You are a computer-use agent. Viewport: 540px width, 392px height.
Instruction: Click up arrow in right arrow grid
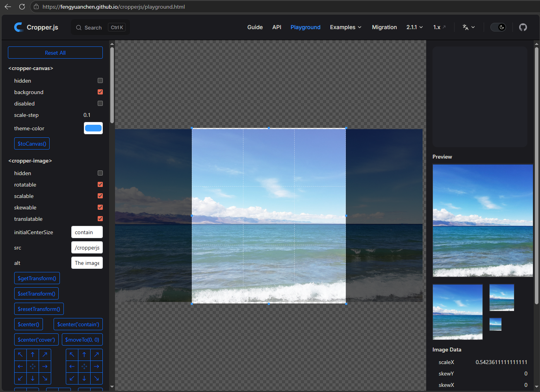[84, 355]
